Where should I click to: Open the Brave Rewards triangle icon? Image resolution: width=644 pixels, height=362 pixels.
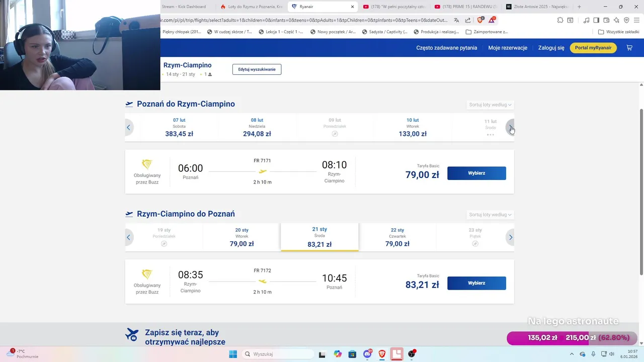click(492, 20)
